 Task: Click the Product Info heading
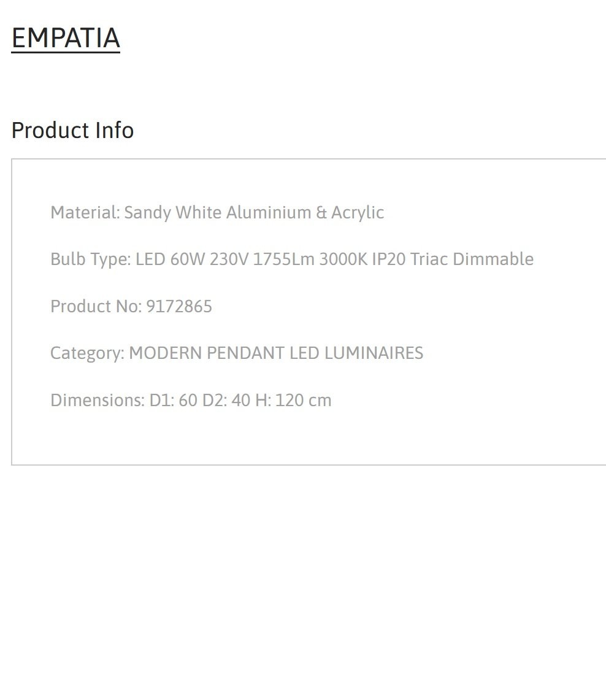[x=72, y=130]
